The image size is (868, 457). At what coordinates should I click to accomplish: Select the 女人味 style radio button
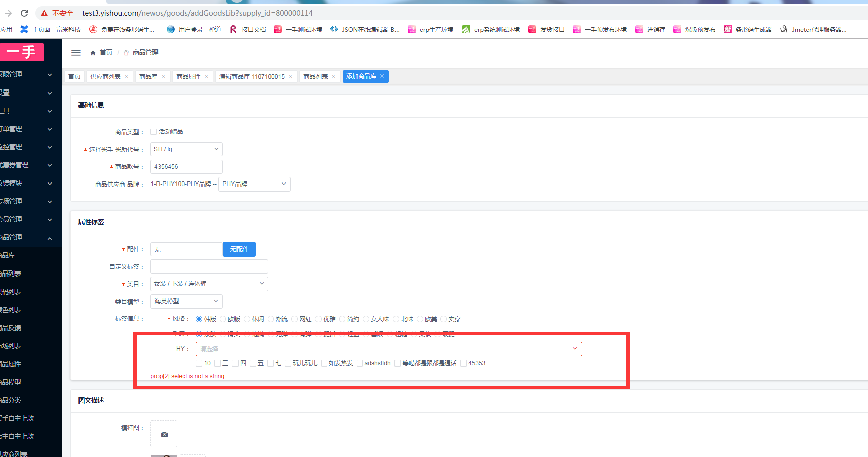[366, 319]
